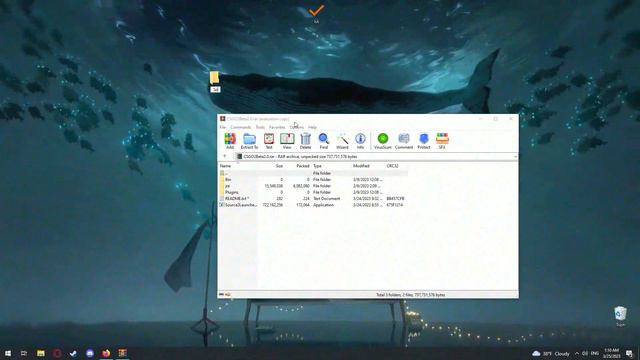Screen dimensions: 640x360
Task: Open the File menu
Action: point(223,127)
